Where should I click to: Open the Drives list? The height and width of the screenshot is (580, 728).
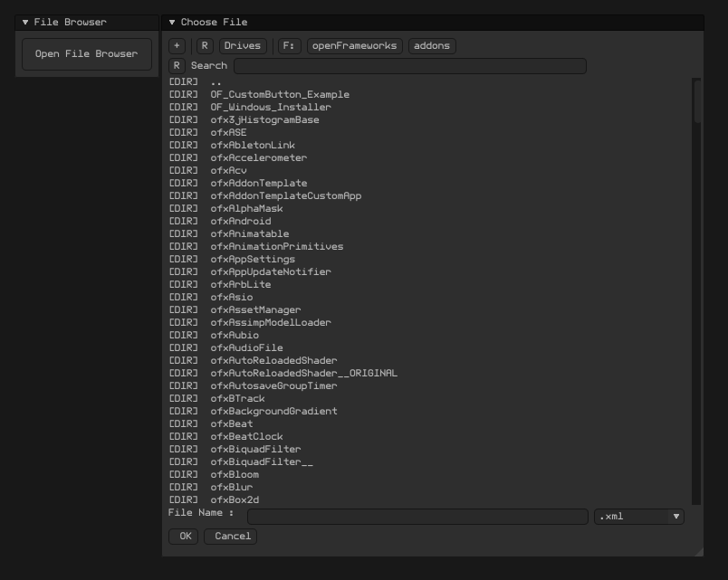[x=243, y=46]
